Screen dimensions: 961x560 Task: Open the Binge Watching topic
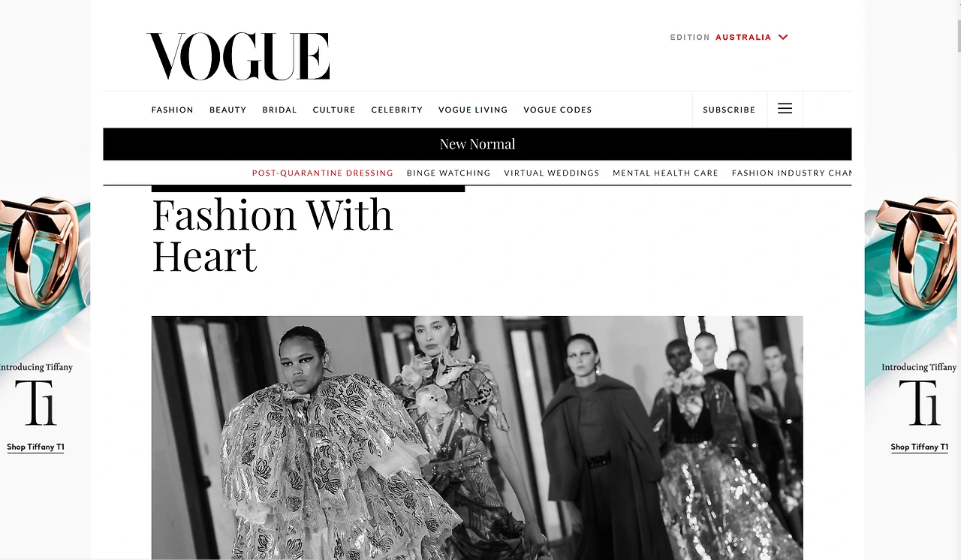pyautogui.click(x=448, y=173)
